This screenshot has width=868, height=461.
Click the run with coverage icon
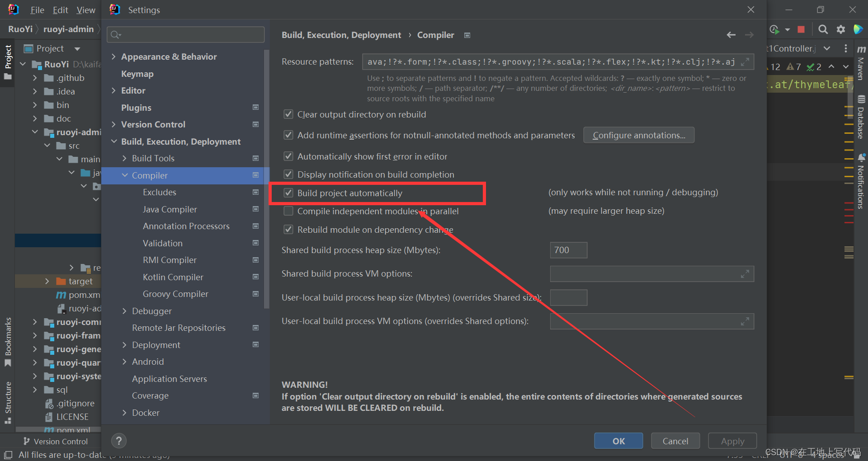[774, 29]
